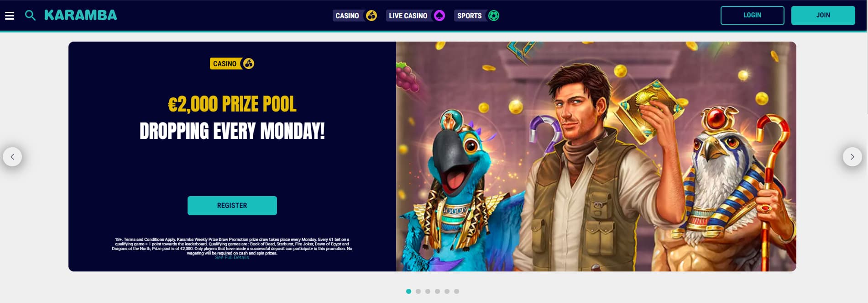Viewport: 868px width, 303px height.
Task: Click the Karamba logo
Action: pos(80,15)
